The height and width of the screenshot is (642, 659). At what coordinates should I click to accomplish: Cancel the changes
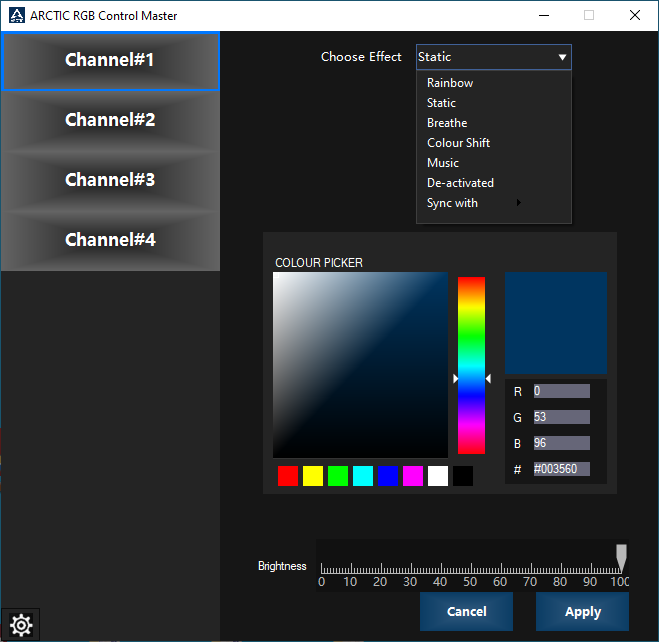click(x=466, y=612)
